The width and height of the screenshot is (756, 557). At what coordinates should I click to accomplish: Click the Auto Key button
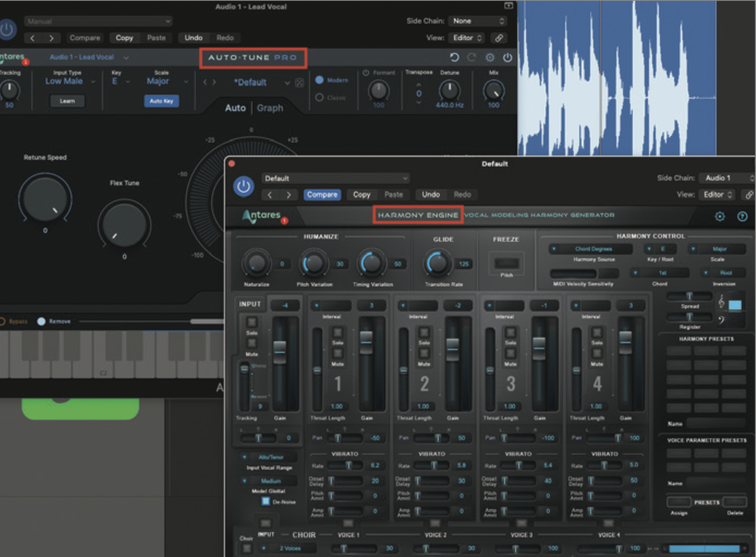[x=161, y=100]
